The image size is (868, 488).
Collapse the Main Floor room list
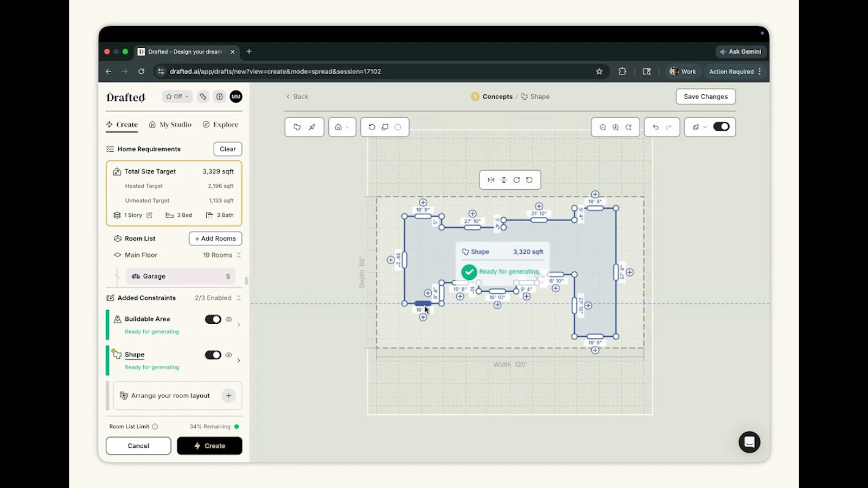[x=239, y=255]
